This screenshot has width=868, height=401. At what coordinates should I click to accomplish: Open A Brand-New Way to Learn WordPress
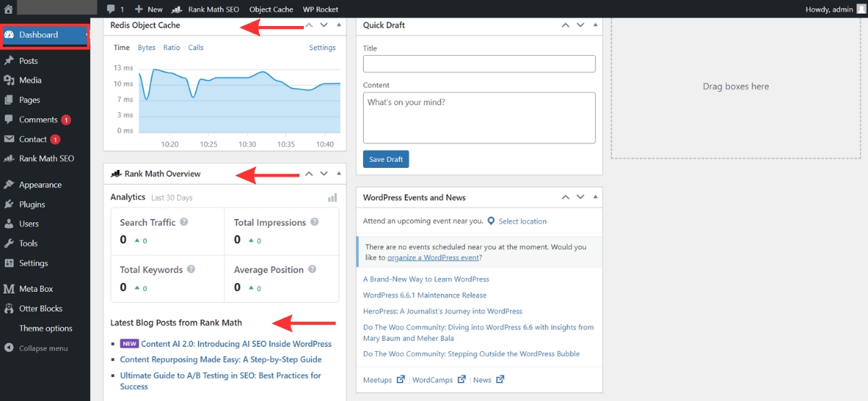[x=426, y=279]
